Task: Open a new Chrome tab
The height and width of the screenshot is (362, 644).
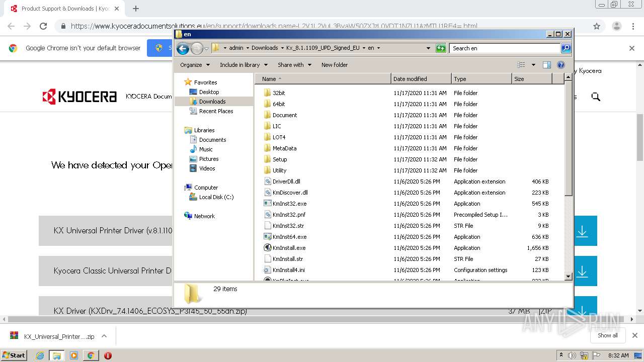Action: pos(136,9)
